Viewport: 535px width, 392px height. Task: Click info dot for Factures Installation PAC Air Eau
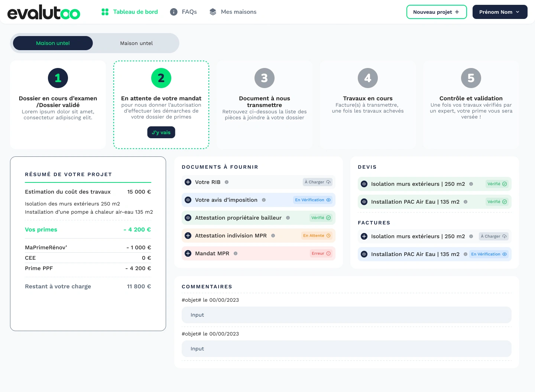pyautogui.click(x=466, y=254)
